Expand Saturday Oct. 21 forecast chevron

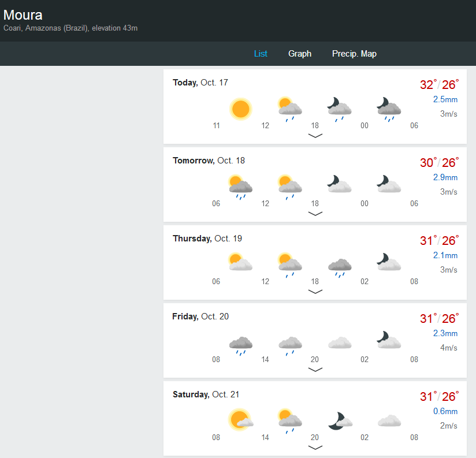[x=315, y=447]
